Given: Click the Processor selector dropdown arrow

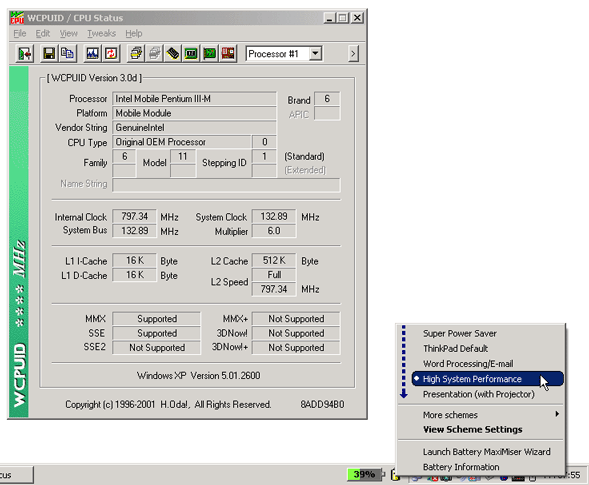Looking at the screenshot, I should (x=316, y=54).
